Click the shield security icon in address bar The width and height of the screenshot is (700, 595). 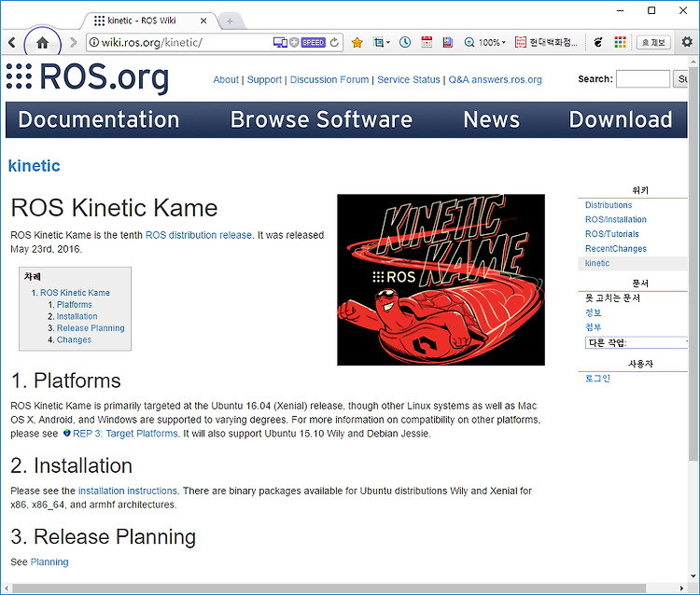tap(294, 42)
